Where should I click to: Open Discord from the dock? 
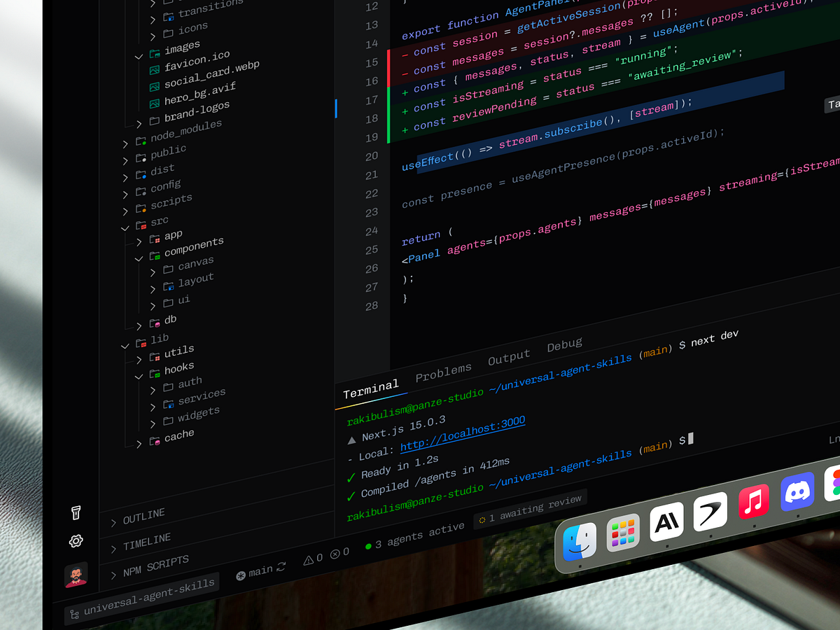tap(797, 491)
